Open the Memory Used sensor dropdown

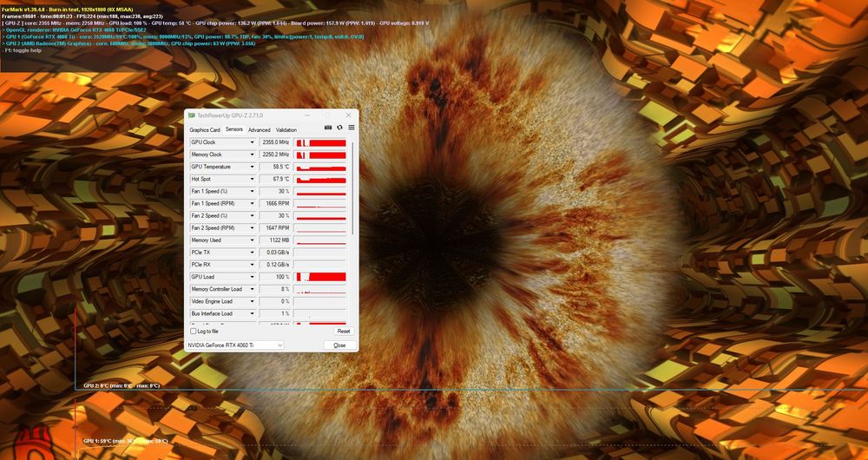tap(252, 240)
